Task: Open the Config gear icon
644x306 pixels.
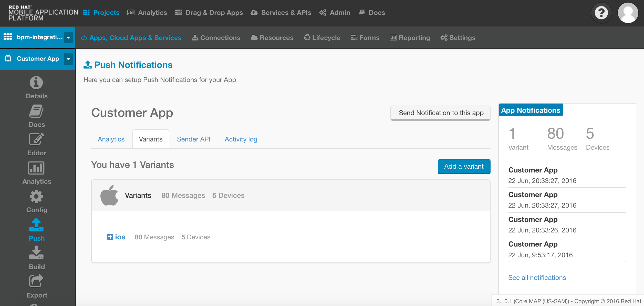Action: [x=36, y=197]
